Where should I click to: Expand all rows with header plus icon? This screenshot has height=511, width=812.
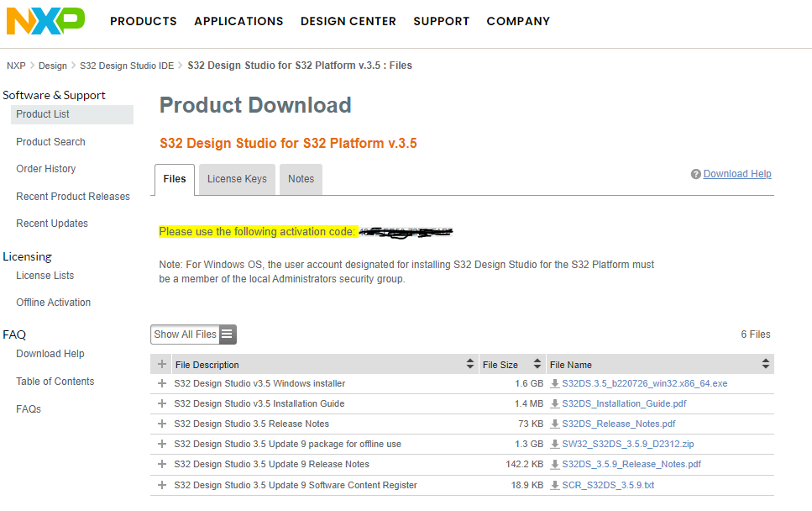coord(162,365)
